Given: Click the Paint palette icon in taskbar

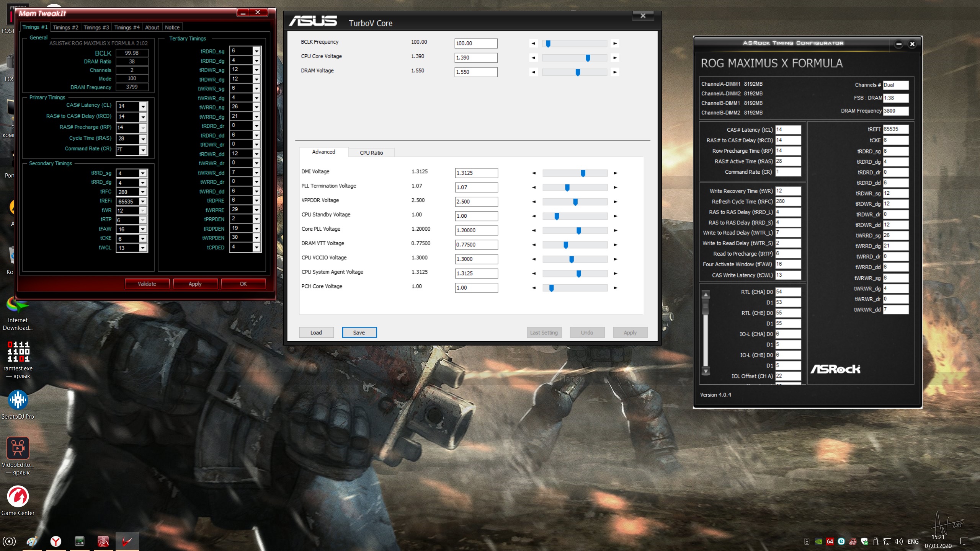Looking at the screenshot, I should [32, 541].
